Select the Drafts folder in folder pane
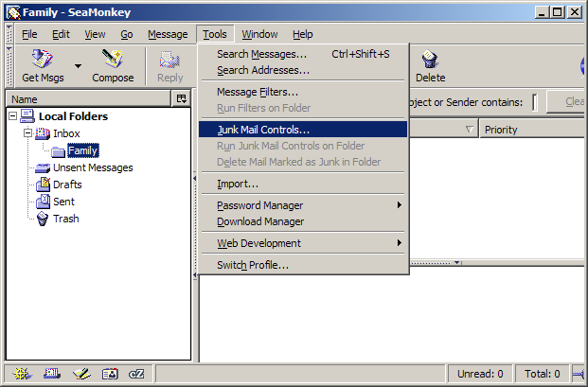This screenshot has width=588, height=387. pyautogui.click(x=66, y=185)
